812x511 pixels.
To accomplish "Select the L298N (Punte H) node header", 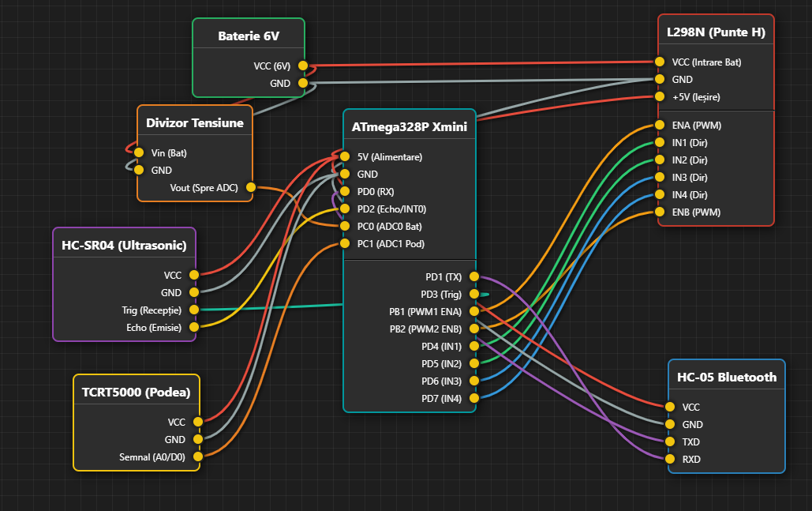I will 716,32.
